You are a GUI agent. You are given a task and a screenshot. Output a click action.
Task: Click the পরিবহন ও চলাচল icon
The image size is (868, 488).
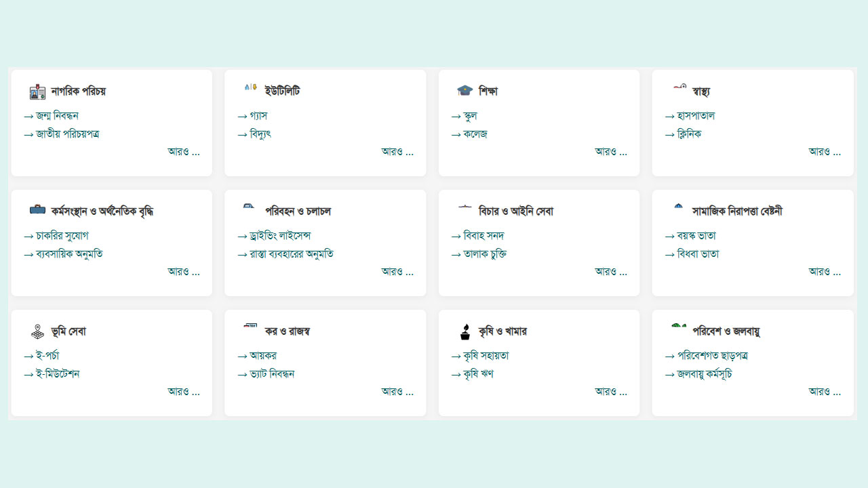(250, 206)
